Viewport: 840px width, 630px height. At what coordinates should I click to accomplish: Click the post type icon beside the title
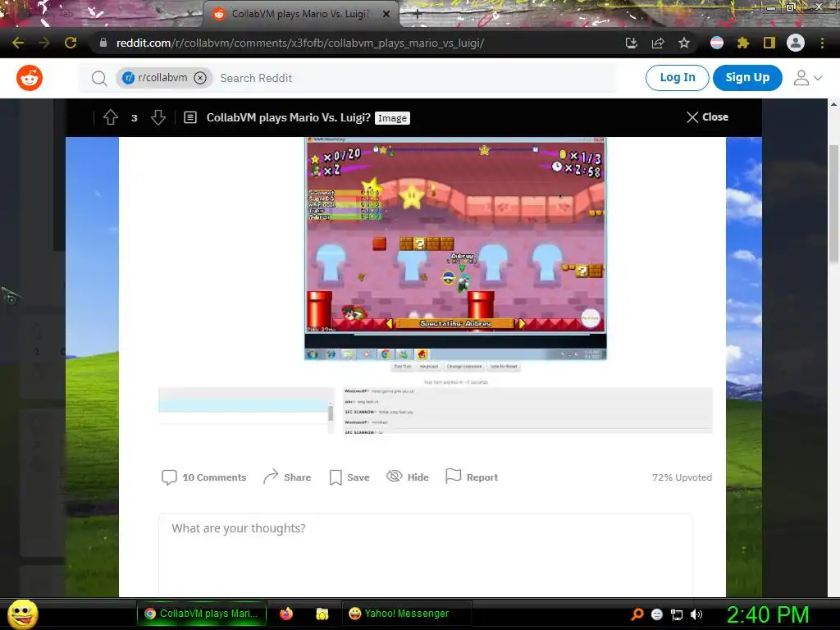(x=190, y=117)
